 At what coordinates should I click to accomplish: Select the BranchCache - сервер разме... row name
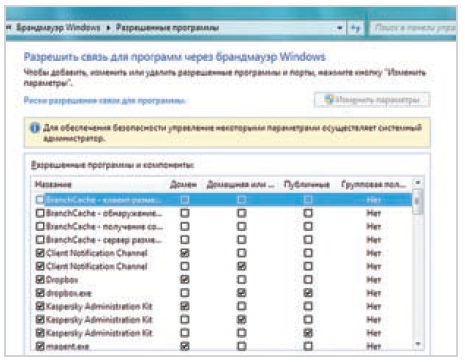pos(104,240)
